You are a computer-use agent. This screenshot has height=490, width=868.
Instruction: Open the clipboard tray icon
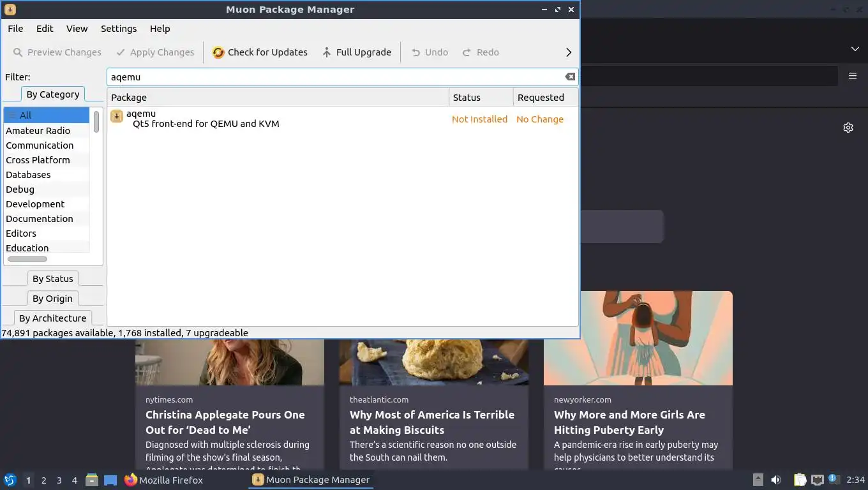coord(800,480)
